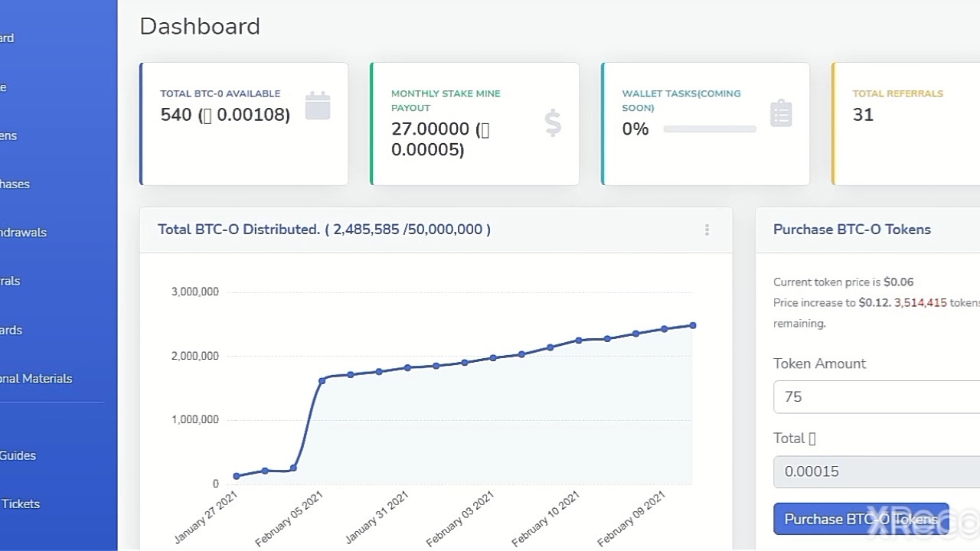Image resolution: width=980 pixels, height=551 pixels.
Task: Click the calendar icon in BTC-O Available card
Action: [318, 106]
